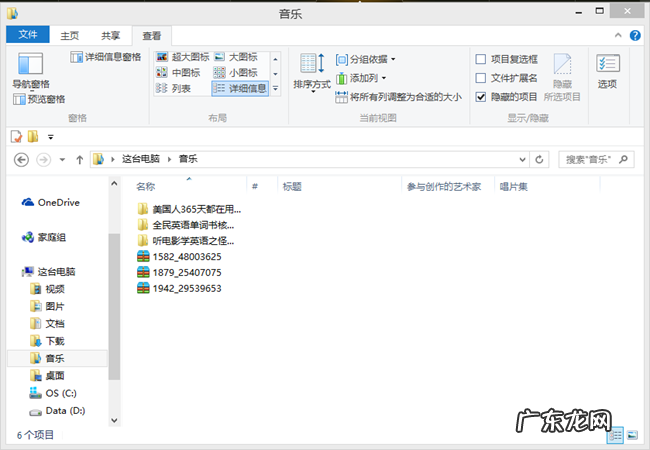The height and width of the screenshot is (450, 650).
Task: Open 视频 folder in navigation pane
Action: (48, 289)
